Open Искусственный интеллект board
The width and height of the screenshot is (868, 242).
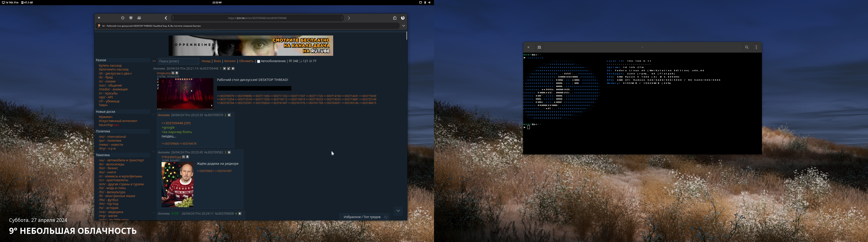(x=118, y=121)
